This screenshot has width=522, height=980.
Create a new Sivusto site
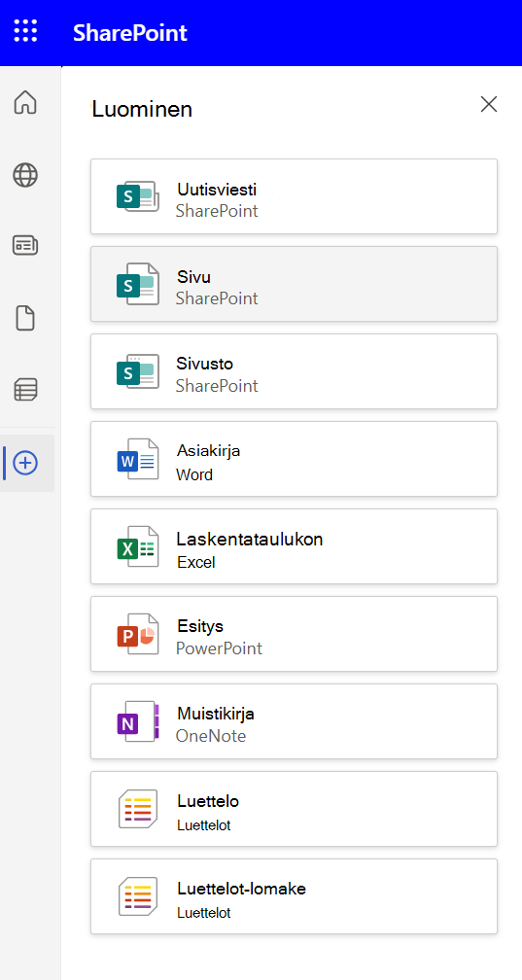294,371
